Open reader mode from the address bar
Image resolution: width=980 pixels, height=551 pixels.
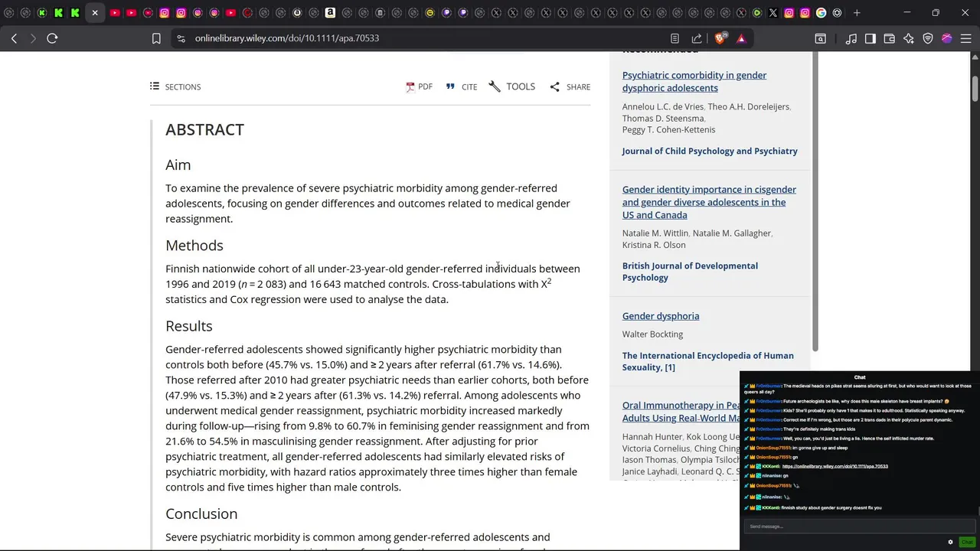point(675,38)
